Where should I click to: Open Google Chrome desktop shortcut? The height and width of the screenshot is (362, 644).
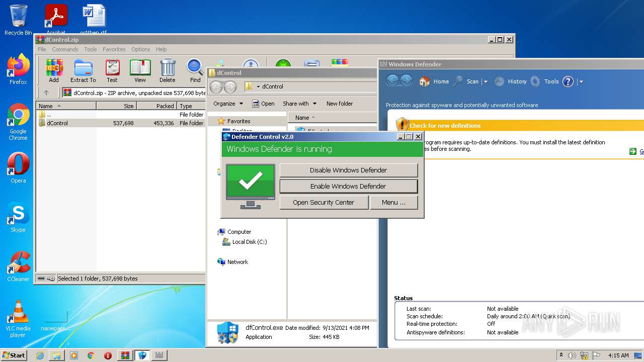pyautogui.click(x=18, y=122)
